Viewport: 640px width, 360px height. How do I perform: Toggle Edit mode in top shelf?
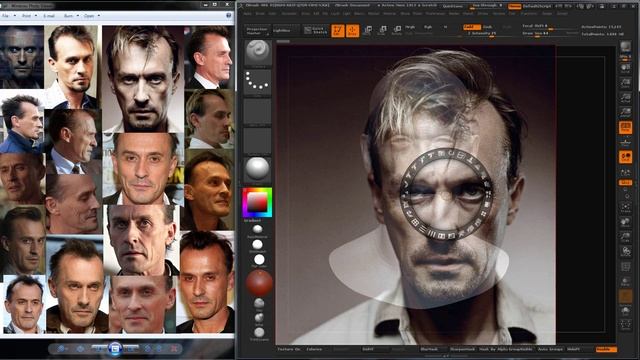click(x=338, y=31)
